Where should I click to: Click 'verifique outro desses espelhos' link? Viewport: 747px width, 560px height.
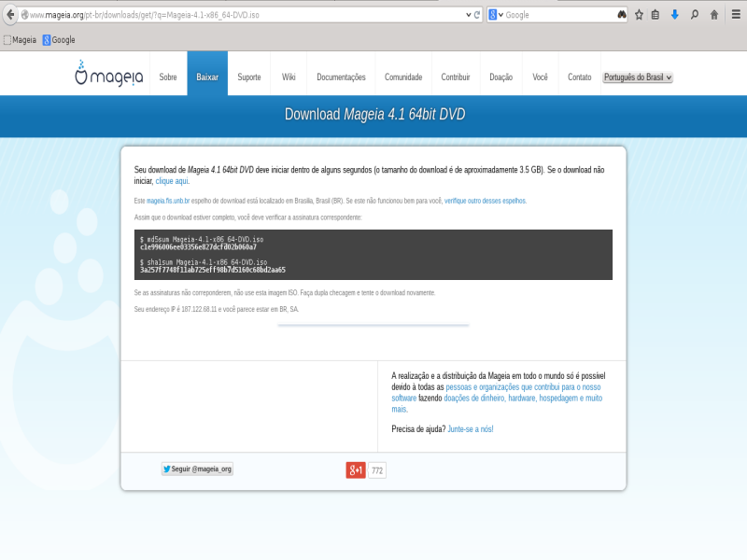click(485, 201)
